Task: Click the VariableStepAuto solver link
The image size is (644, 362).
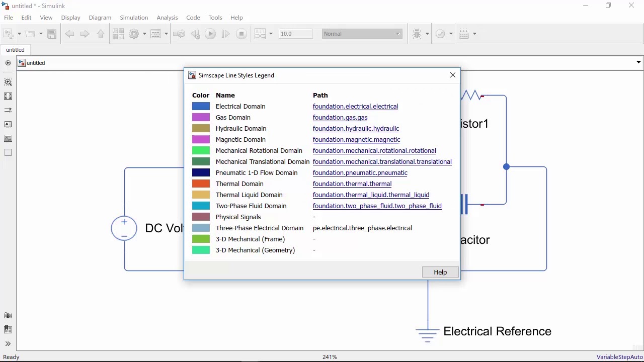Action: pos(620,357)
